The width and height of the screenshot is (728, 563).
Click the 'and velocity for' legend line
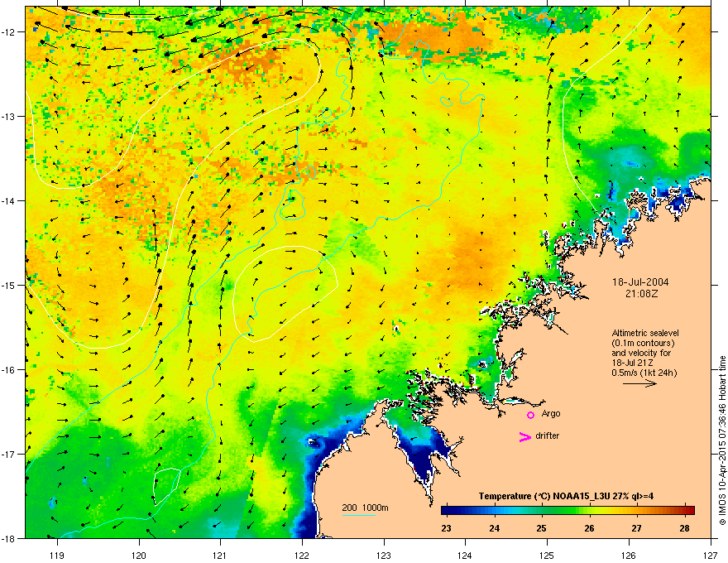(x=641, y=353)
